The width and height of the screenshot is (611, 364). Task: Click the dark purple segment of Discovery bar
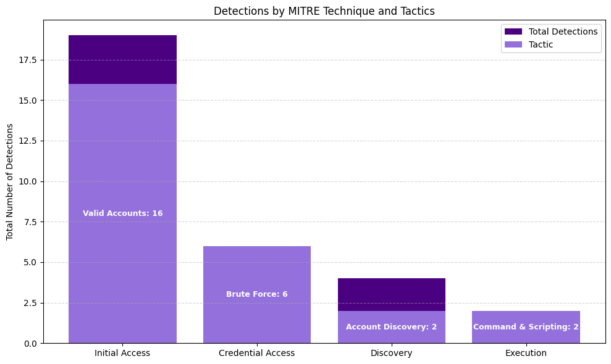(x=391, y=295)
